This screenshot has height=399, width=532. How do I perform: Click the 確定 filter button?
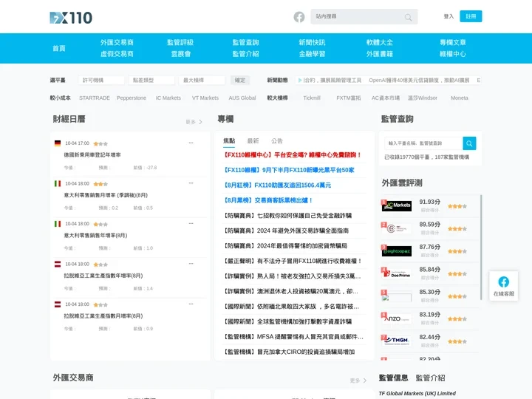[240, 80]
